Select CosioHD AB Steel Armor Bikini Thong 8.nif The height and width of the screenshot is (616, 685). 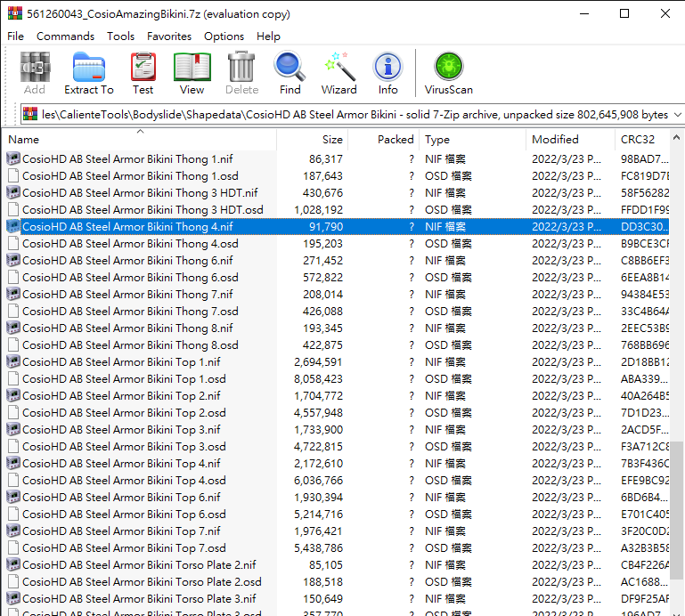(x=127, y=328)
